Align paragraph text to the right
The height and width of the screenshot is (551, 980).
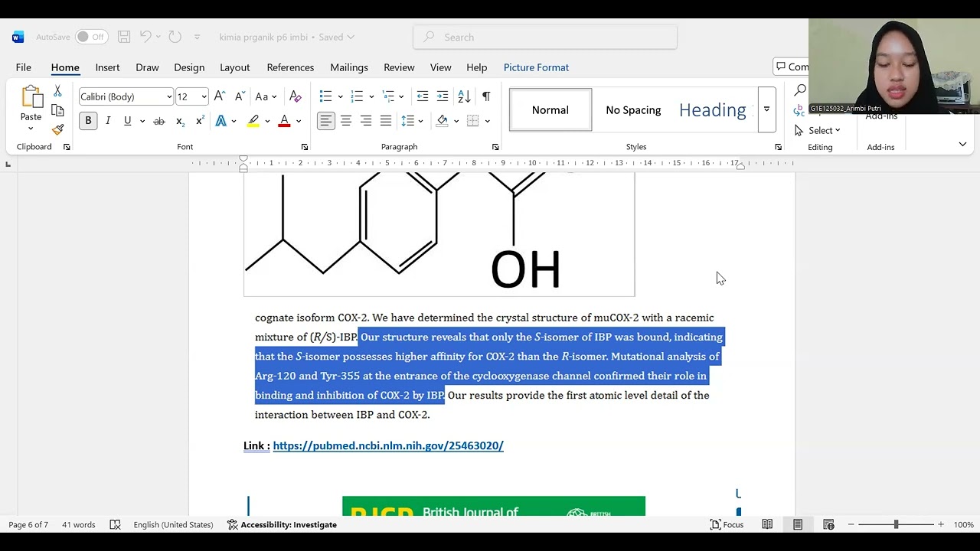click(x=366, y=121)
